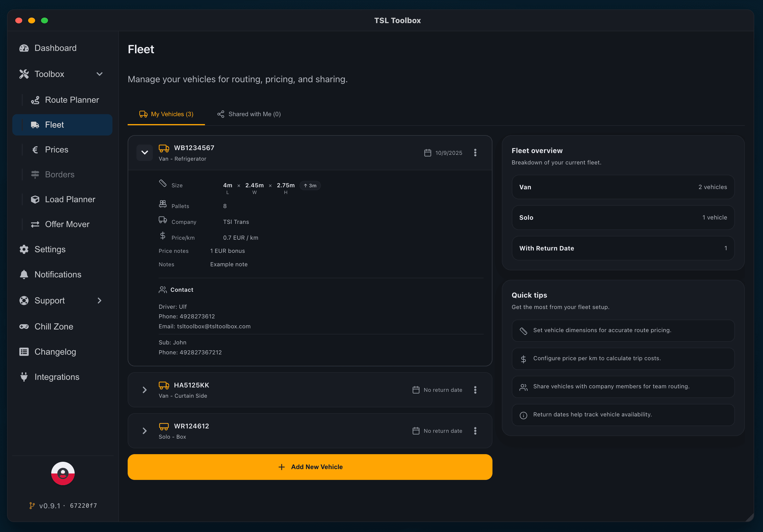The height and width of the screenshot is (532, 763).
Task: Click the Borders signpost icon
Action: click(35, 174)
